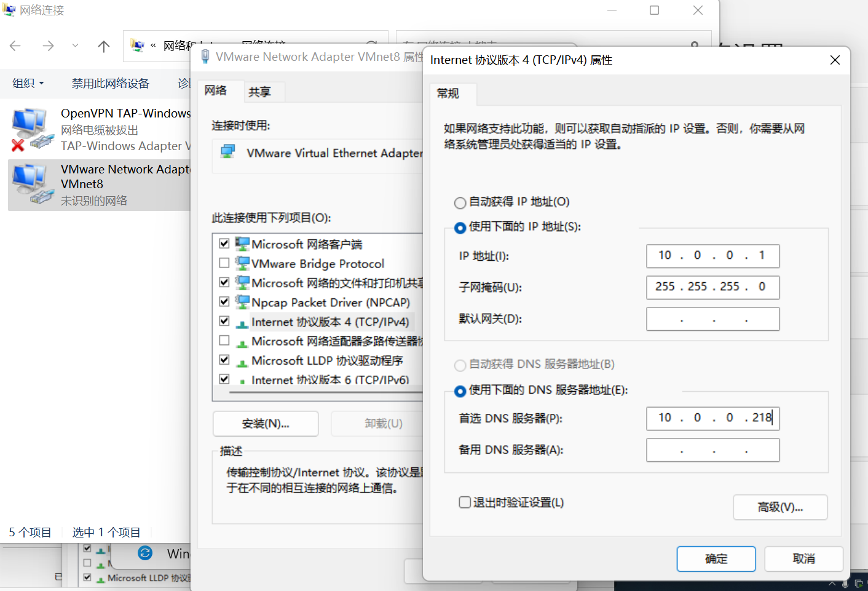Close the IPv4 属性 dialog
Screen dimensions: 868x591
835,60
